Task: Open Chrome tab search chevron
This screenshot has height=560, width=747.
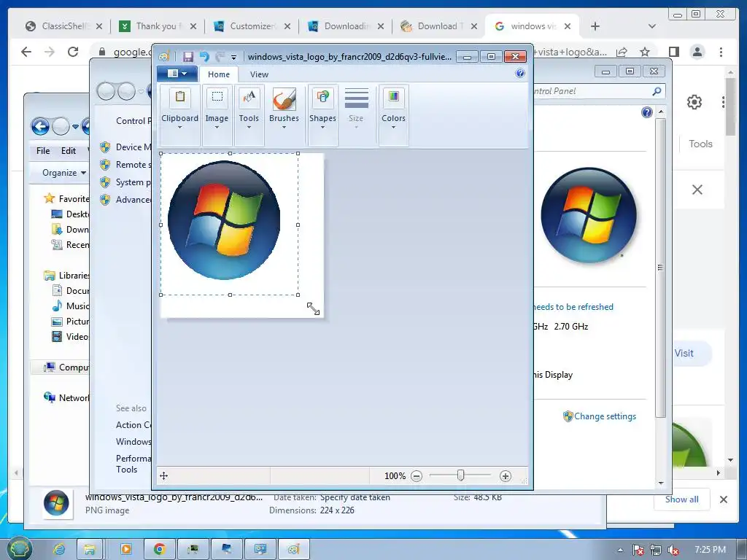Action: (652, 26)
